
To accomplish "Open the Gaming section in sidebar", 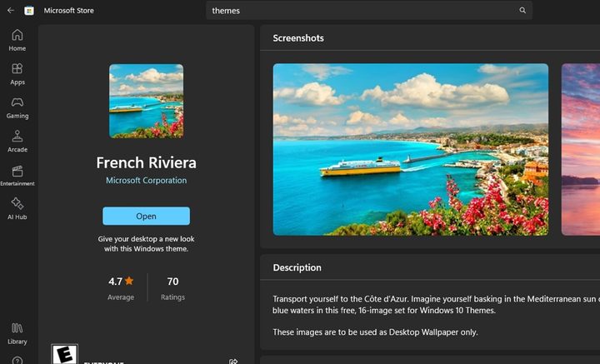I will tap(17, 107).
